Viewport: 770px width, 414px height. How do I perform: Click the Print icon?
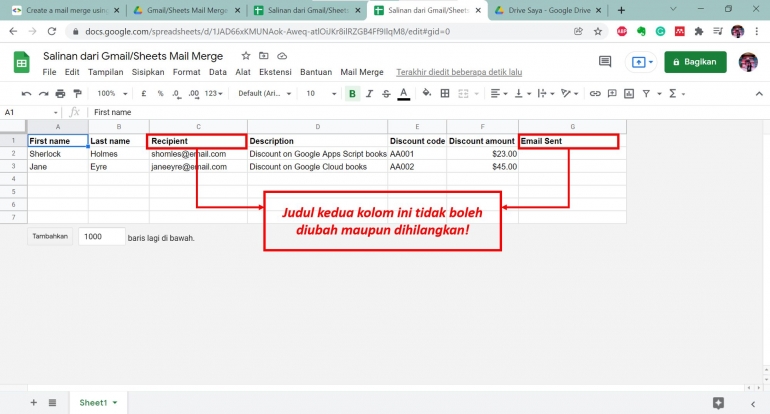[x=60, y=93]
